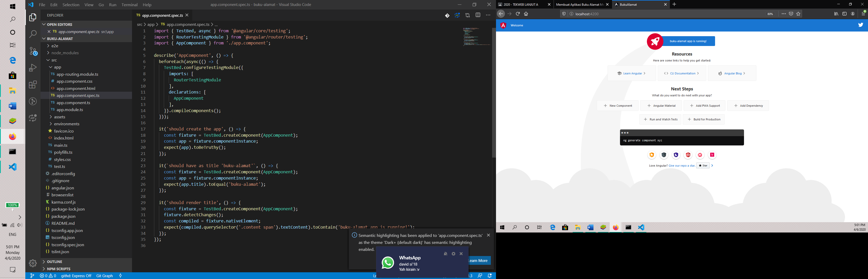Open the Run and Debug view icon
This screenshot has height=279, width=868.
point(33,68)
